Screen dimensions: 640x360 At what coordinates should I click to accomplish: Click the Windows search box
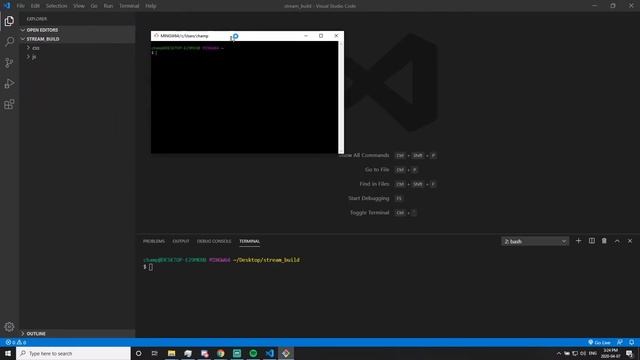tap(73, 353)
